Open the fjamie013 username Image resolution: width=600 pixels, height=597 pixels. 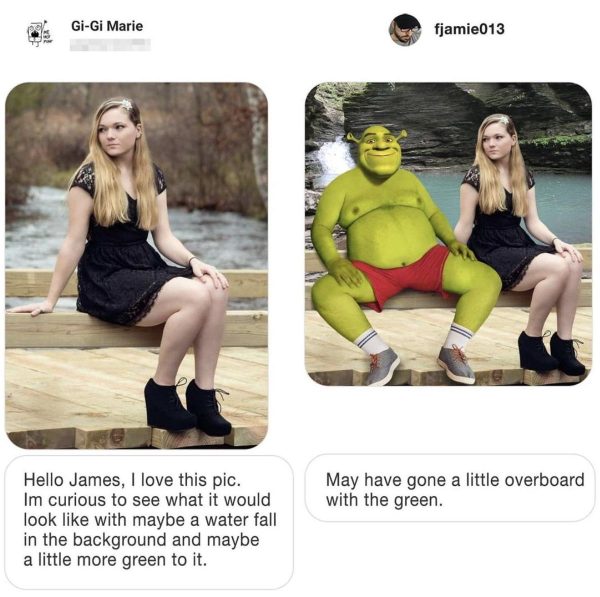(469, 29)
